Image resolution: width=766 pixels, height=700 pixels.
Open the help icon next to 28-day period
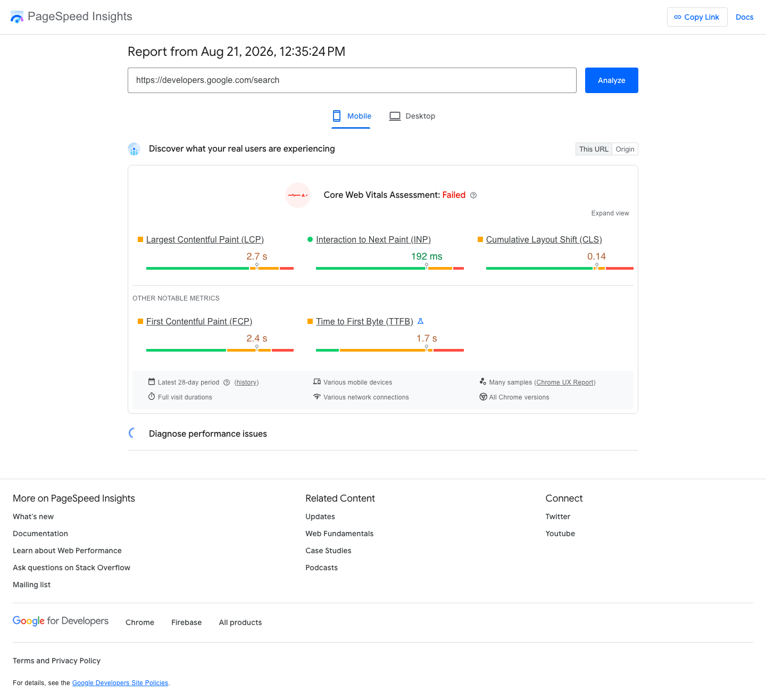[x=227, y=382]
